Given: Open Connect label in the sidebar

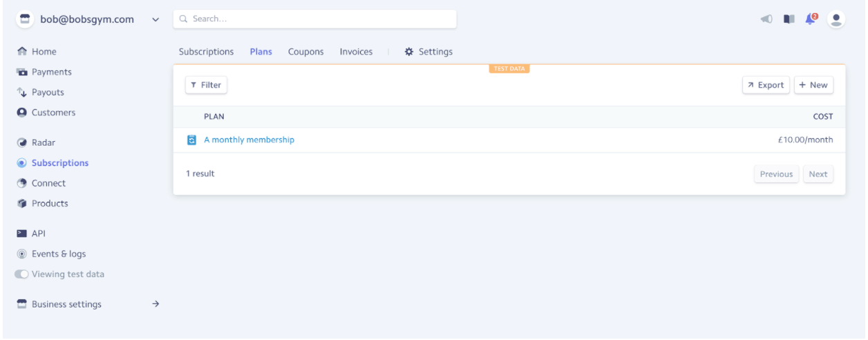Looking at the screenshot, I should click(48, 183).
